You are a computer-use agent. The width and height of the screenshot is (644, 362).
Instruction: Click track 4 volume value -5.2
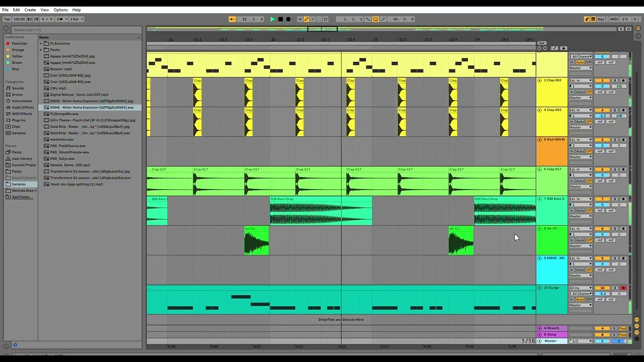602,116
